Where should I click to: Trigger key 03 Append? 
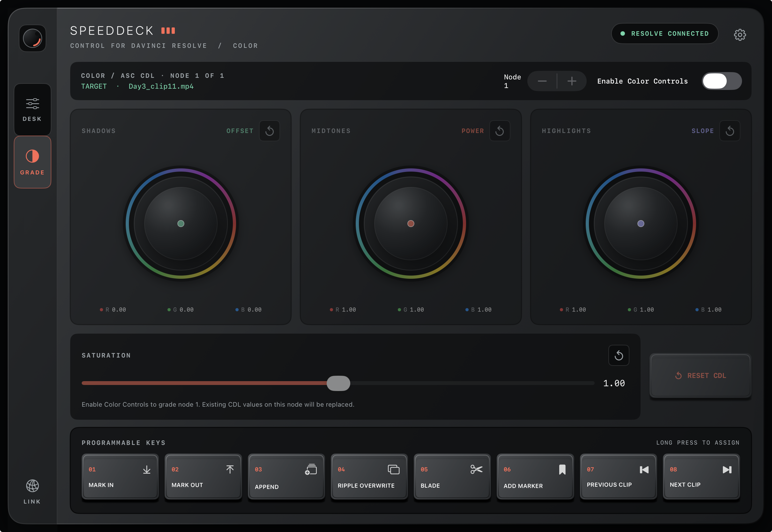(286, 476)
